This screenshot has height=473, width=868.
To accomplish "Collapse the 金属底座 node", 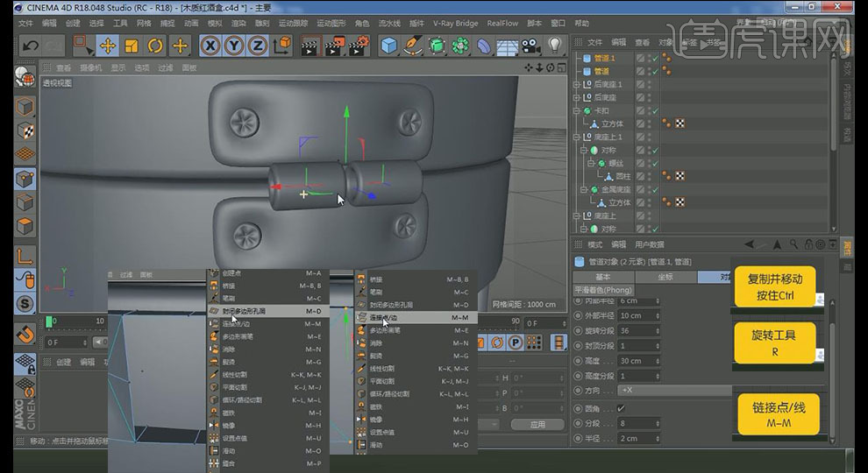I will pos(583,189).
